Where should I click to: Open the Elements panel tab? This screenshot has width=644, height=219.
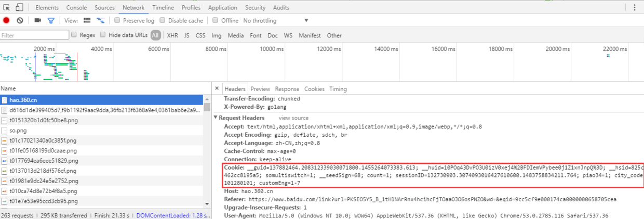click(47, 8)
